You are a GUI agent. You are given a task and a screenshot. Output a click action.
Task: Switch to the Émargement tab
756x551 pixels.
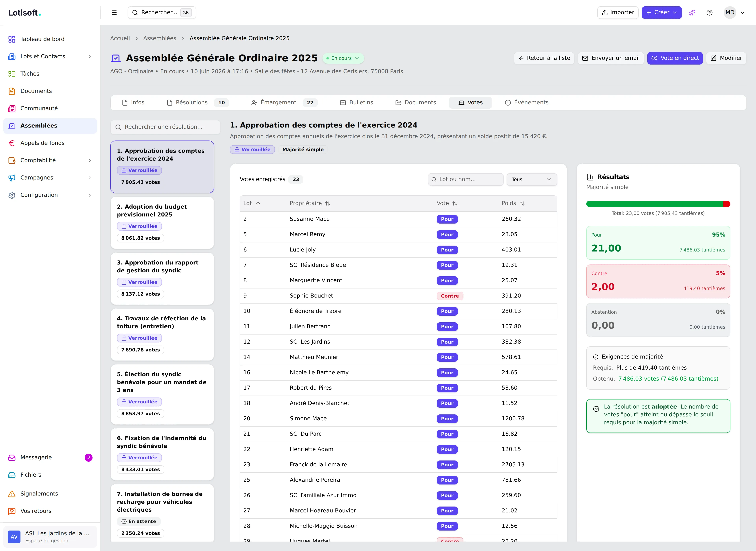pyautogui.click(x=284, y=102)
